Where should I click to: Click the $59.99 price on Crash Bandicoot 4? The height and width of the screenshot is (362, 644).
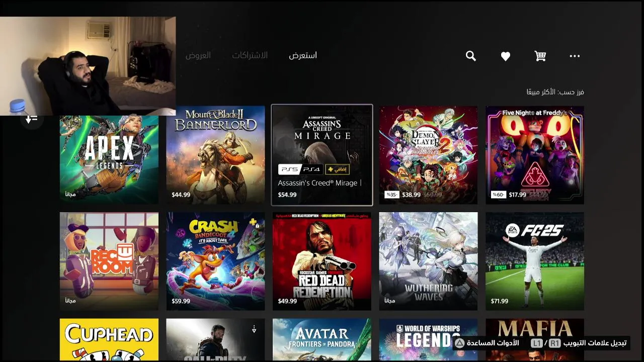[181, 301]
